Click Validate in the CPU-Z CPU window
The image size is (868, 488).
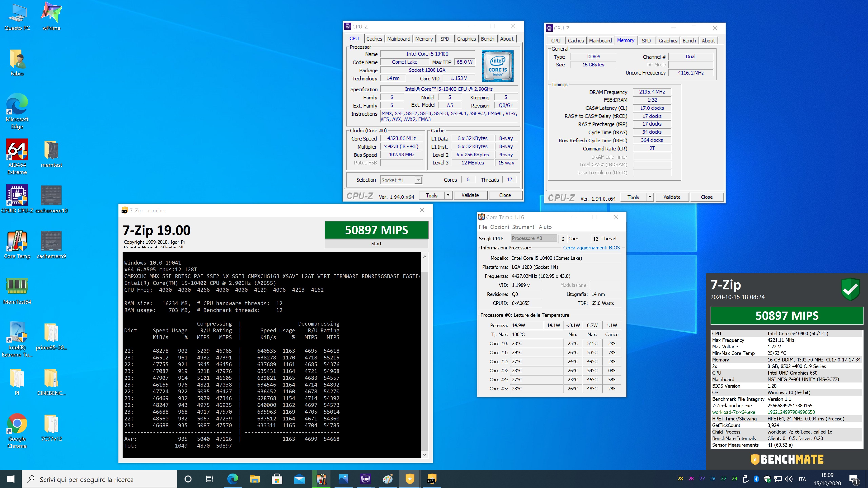coord(470,195)
